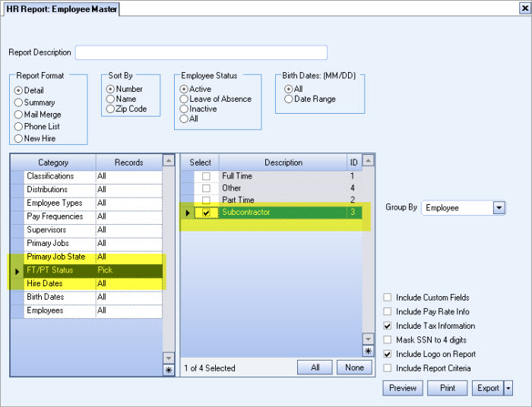The width and height of the screenshot is (532, 407).
Task: Open the Group By dropdown
Action: point(499,208)
